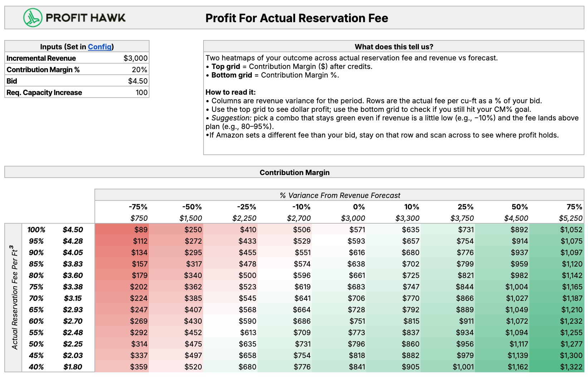
Task: Click the $1,004 contribution margin cell
Action: tap(516, 287)
